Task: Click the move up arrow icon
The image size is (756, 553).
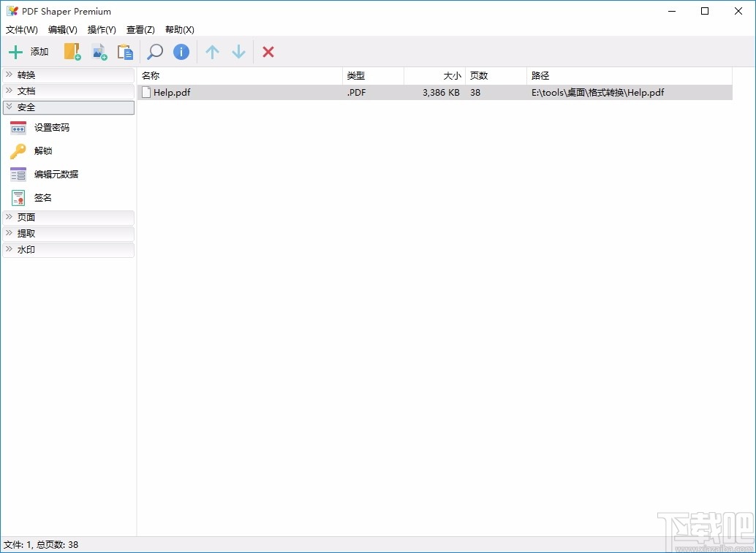Action: coord(212,52)
